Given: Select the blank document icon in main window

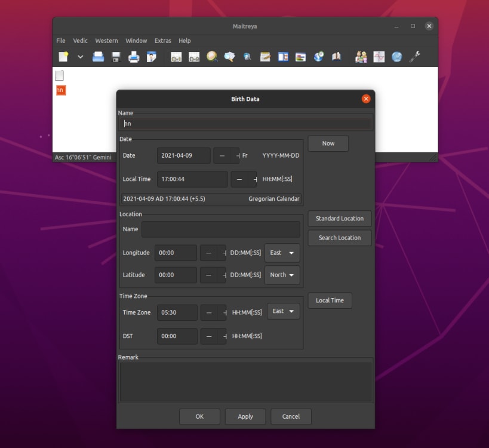Looking at the screenshot, I should pos(59,75).
